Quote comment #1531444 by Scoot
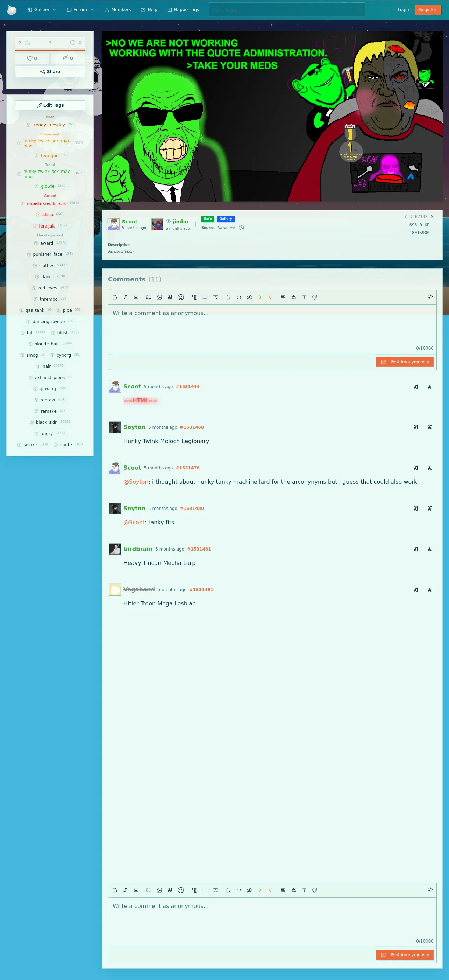This screenshot has width=449, height=980. 430,386
